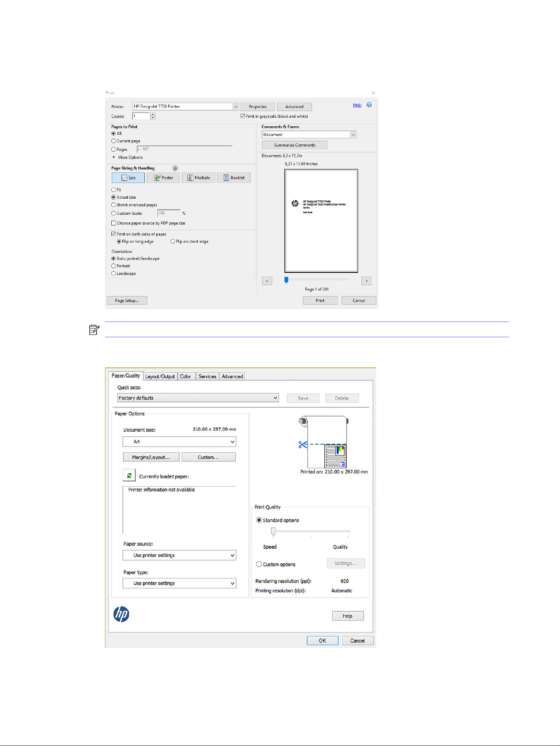Click Summarize Comments button
The image size is (560, 746).
[x=295, y=145]
